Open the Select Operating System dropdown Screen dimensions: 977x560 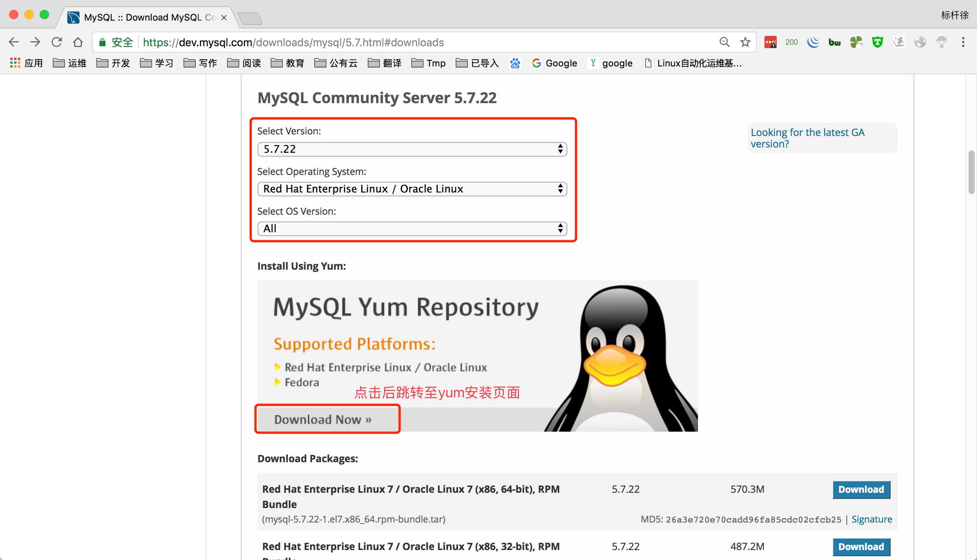coord(412,189)
